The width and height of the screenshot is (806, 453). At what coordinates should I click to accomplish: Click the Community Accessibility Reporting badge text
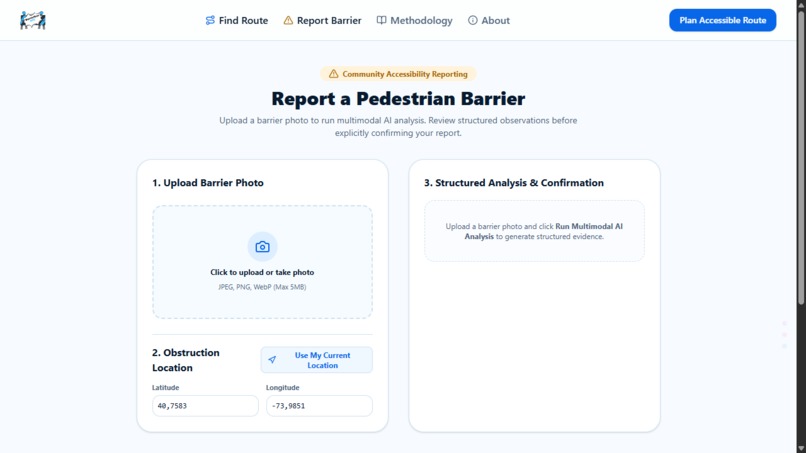tap(405, 74)
